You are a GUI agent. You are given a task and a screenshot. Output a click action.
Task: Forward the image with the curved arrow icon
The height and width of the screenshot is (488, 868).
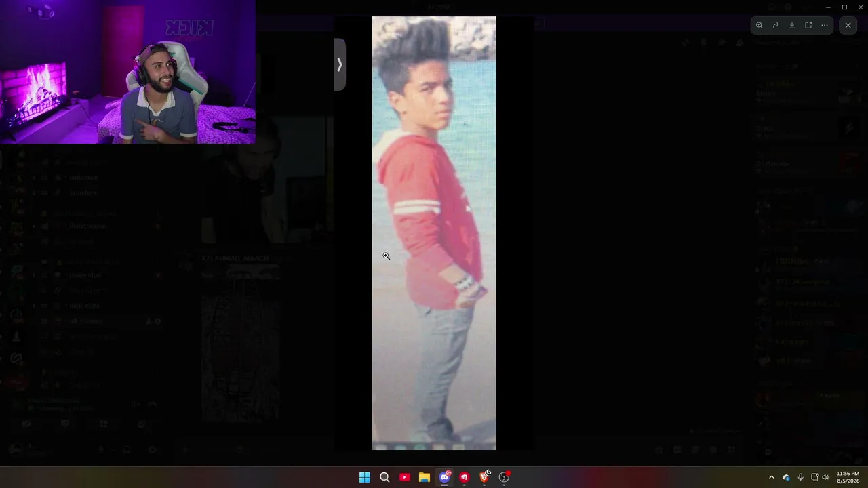pos(776,26)
